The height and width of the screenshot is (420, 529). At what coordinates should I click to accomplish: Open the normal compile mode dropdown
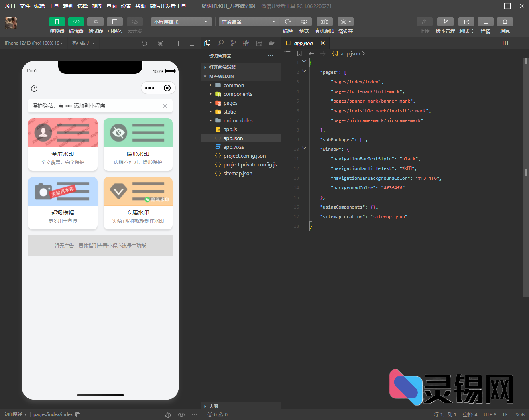(248, 22)
